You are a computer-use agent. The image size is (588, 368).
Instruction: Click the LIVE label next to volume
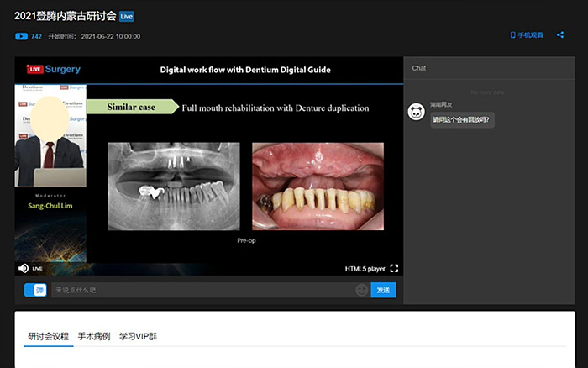37,268
